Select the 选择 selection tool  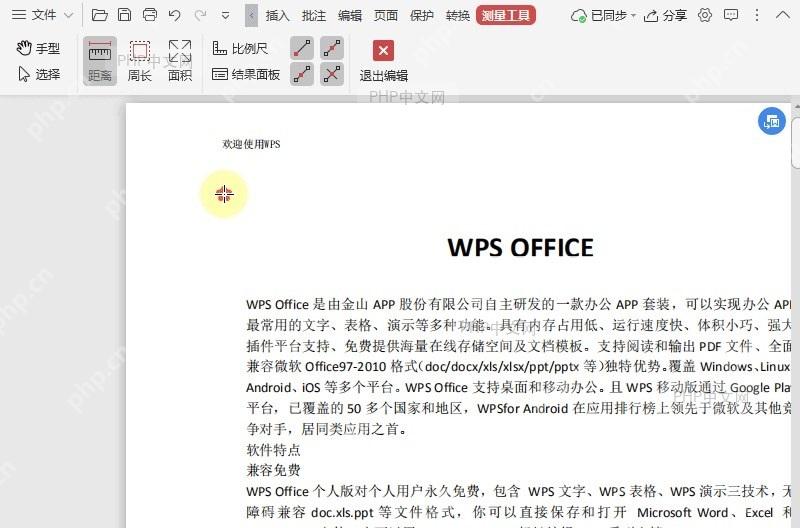[x=39, y=74]
